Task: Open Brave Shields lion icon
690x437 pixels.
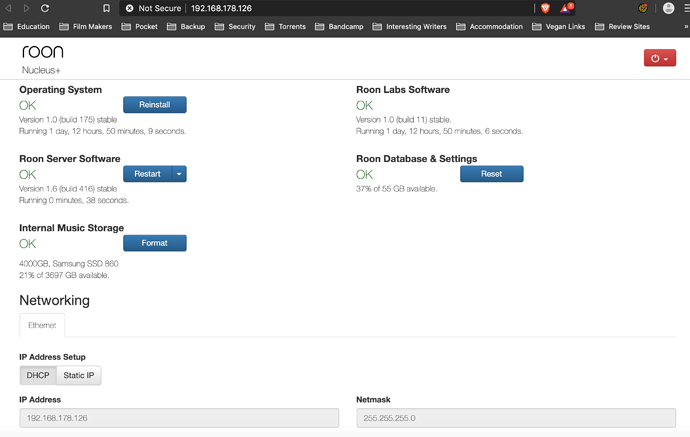Action: tap(545, 8)
